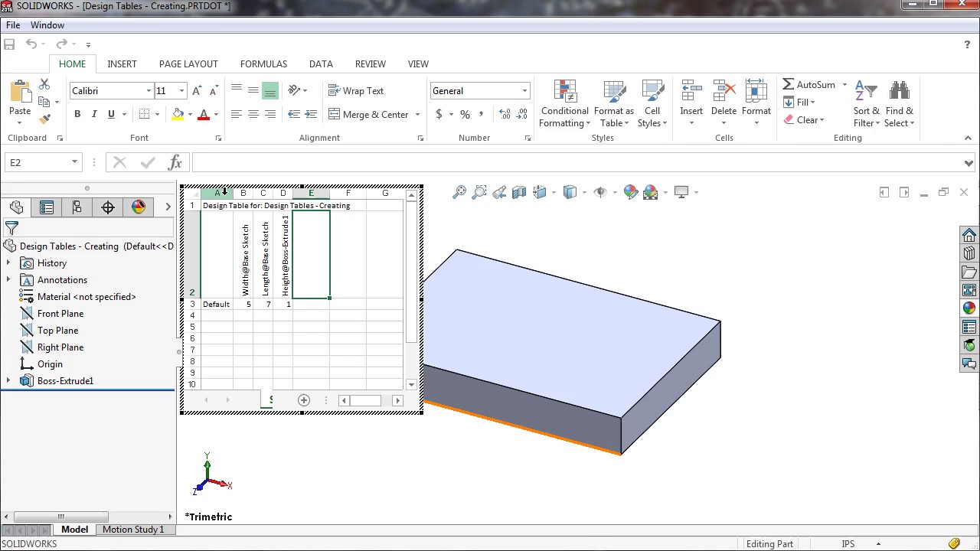Open the PropertyManager tab

pyautogui.click(x=47, y=207)
